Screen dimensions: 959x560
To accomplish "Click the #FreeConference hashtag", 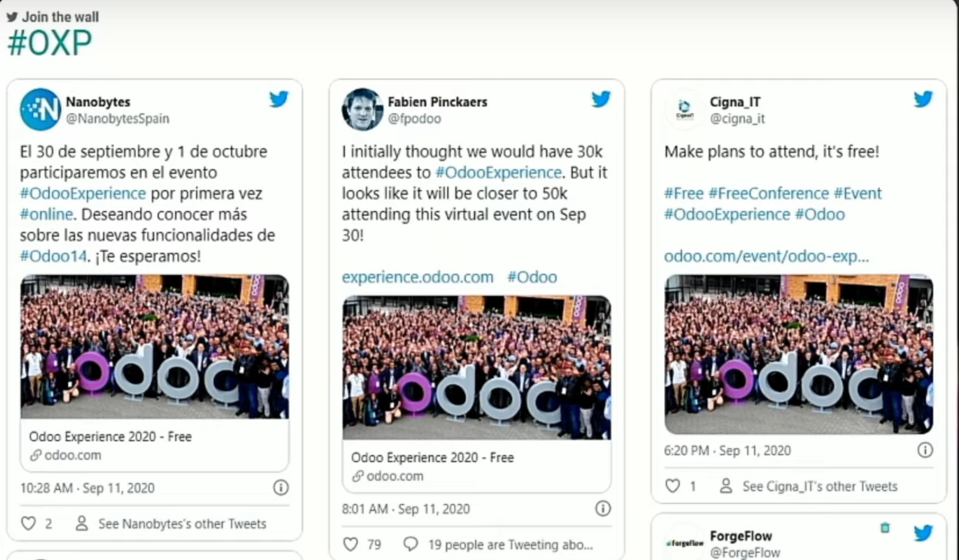I will point(769,193).
